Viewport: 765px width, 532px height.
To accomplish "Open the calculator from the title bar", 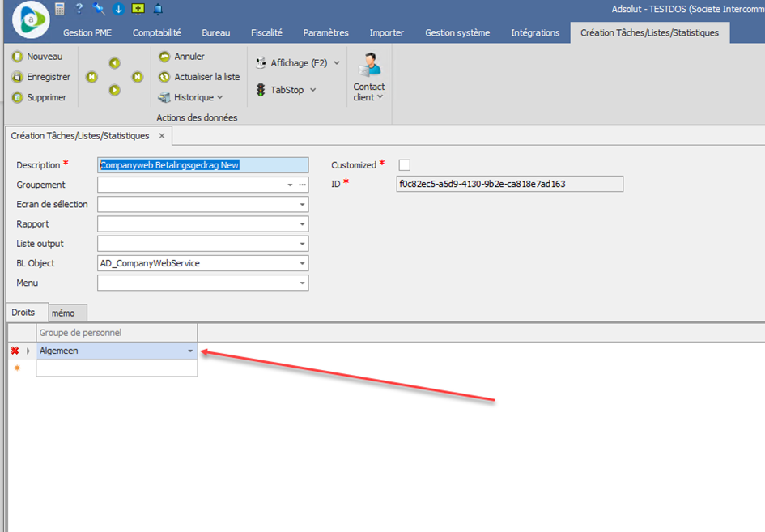I will (x=60, y=9).
